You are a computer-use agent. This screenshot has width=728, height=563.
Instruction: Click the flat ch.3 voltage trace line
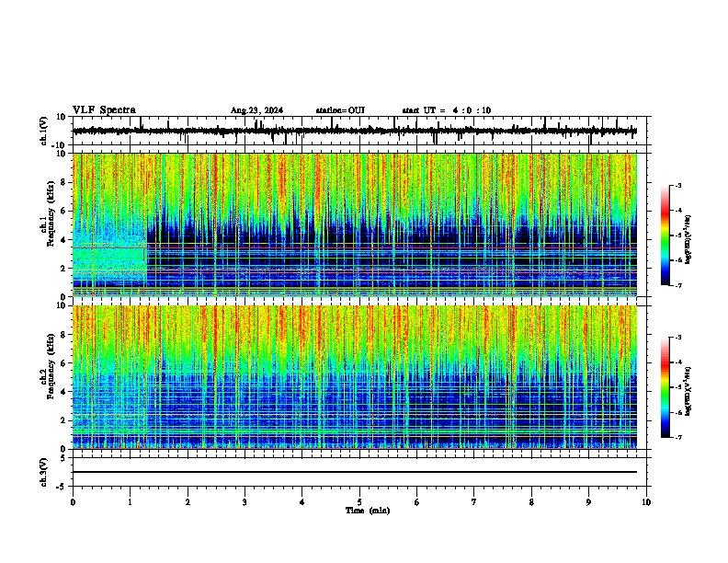355,472
